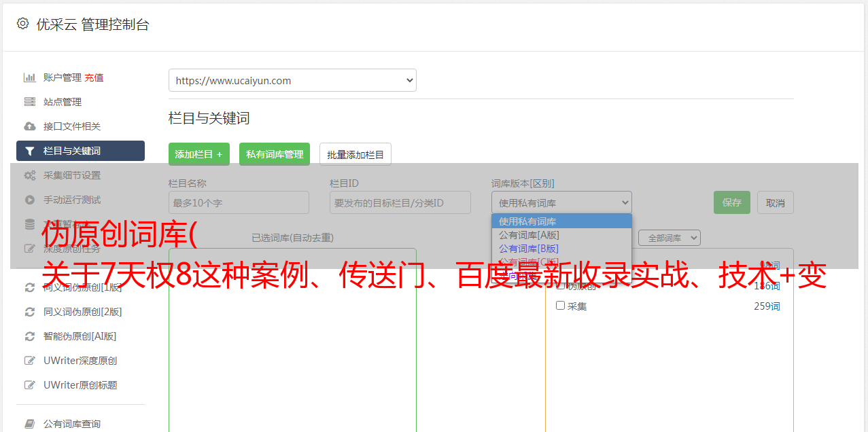This screenshot has width=868, height=432.
Task: Click the 取消 button
Action: (x=776, y=202)
